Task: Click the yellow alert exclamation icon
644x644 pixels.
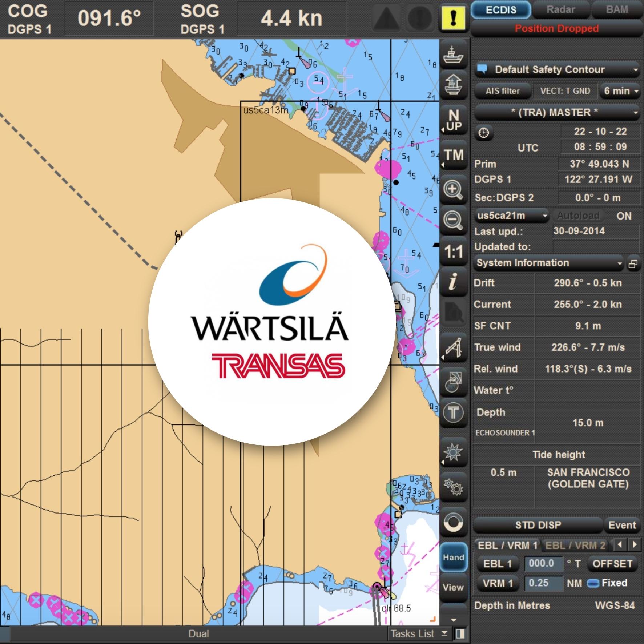Action: pyautogui.click(x=453, y=18)
